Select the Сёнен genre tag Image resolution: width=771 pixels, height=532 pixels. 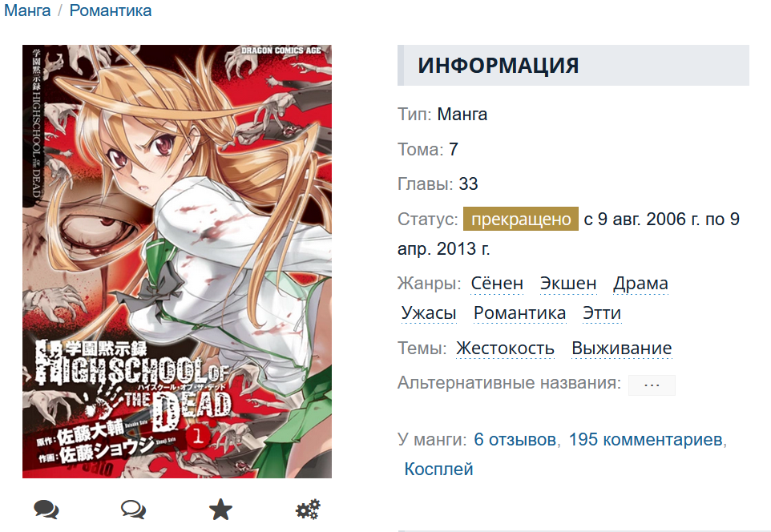pos(497,284)
